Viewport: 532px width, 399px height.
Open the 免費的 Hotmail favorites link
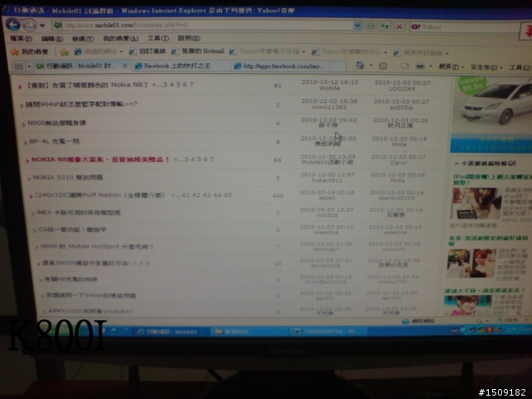pos(198,52)
